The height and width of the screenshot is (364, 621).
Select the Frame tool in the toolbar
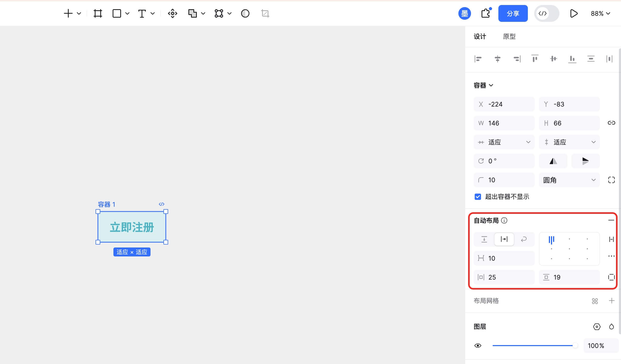[x=98, y=13]
